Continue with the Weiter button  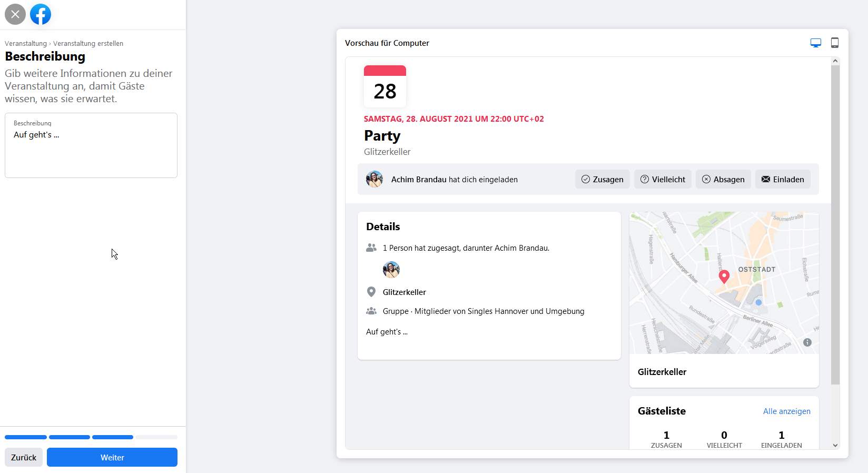point(112,457)
